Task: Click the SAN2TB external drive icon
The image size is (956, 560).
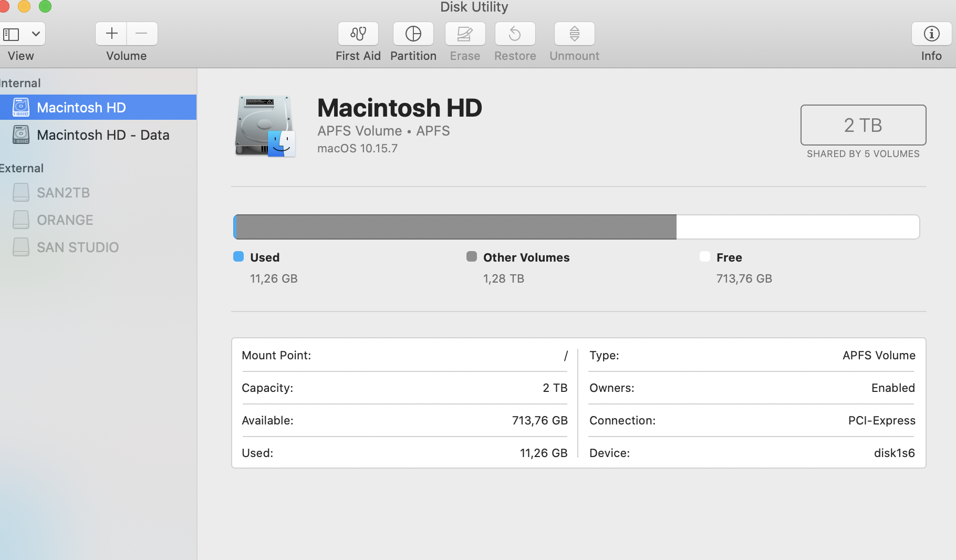Action: pos(21,192)
